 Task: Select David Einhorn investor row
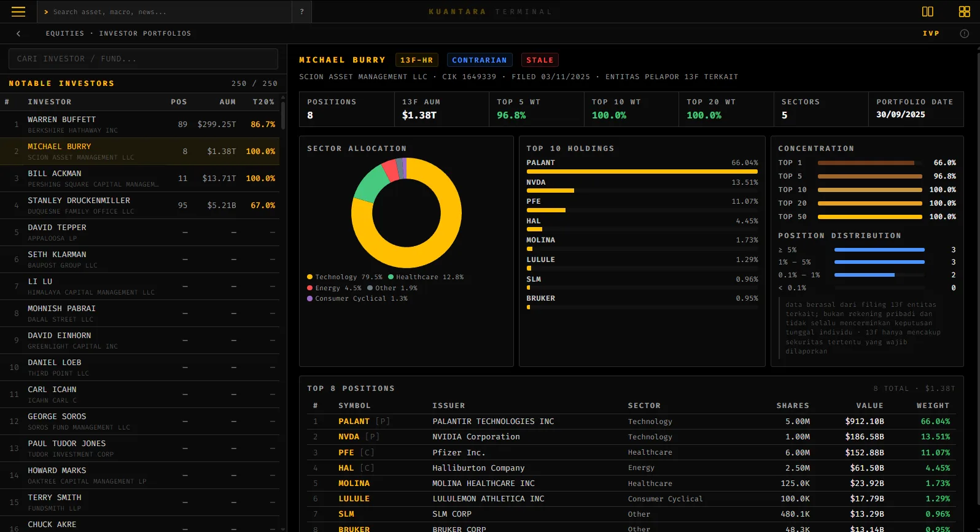click(x=139, y=341)
